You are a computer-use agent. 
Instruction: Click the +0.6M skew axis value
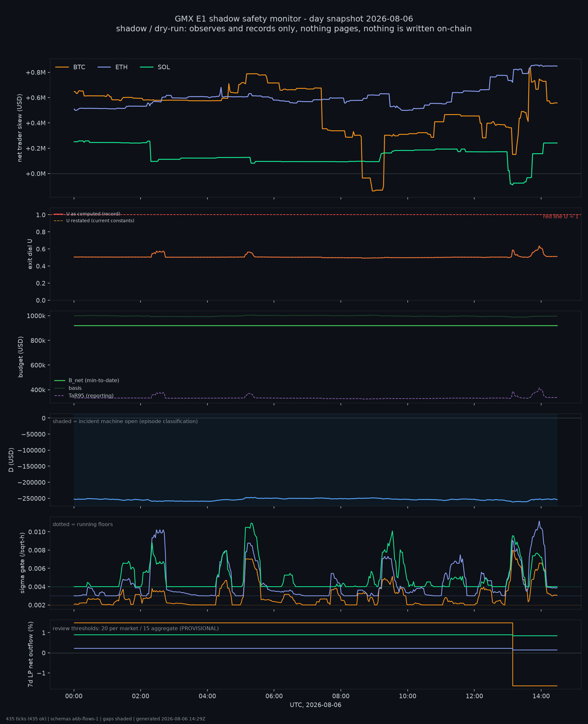click(x=36, y=98)
